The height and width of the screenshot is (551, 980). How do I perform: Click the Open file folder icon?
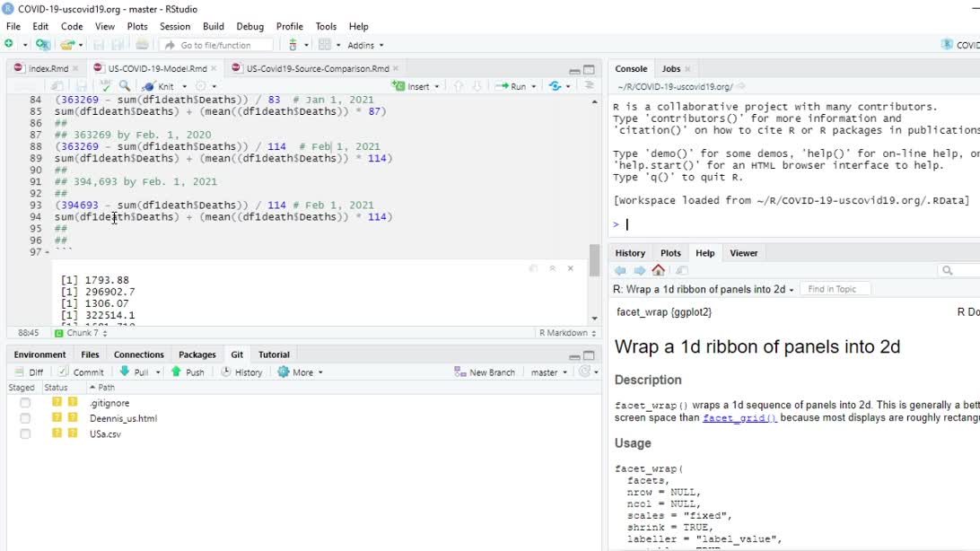67,44
